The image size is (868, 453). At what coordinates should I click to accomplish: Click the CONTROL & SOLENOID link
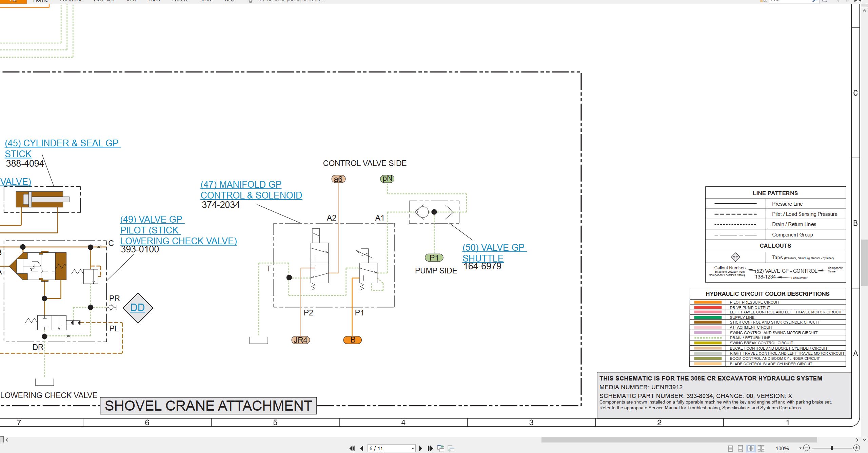[x=251, y=195]
